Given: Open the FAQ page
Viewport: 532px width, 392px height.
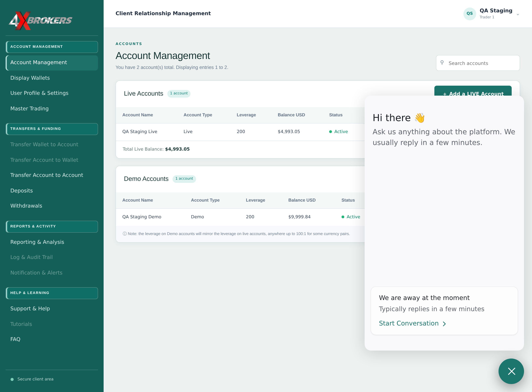Looking at the screenshot, I should tap(15, 339).
